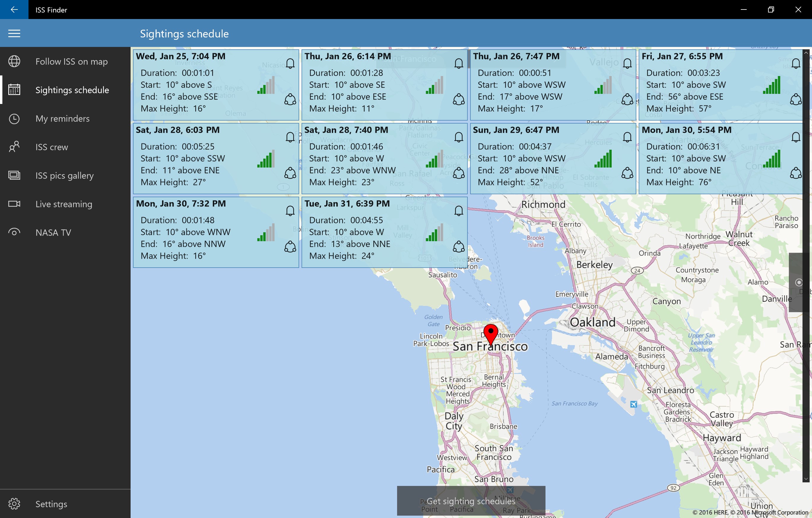Image resolution: width=812 pixels, height=518 pixels.
Task: Toggle the reminder bell on Fri Jan 27 card
Action: point(796,63)
